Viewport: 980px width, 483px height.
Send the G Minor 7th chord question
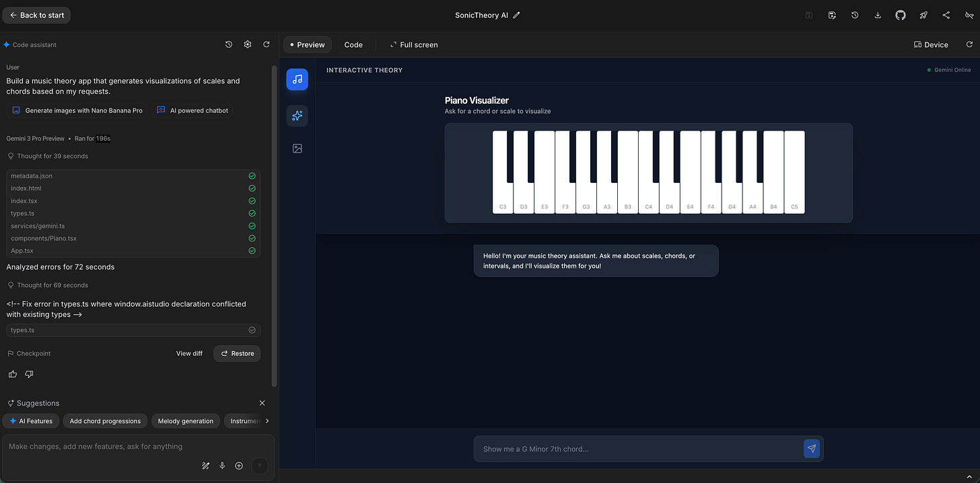[x=811, y=449]
